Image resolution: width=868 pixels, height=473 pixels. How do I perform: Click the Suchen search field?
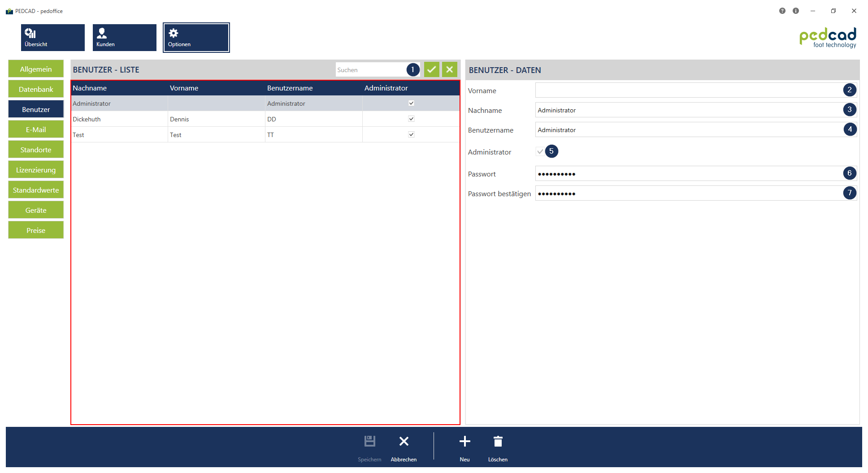click(x=370, y=70)
